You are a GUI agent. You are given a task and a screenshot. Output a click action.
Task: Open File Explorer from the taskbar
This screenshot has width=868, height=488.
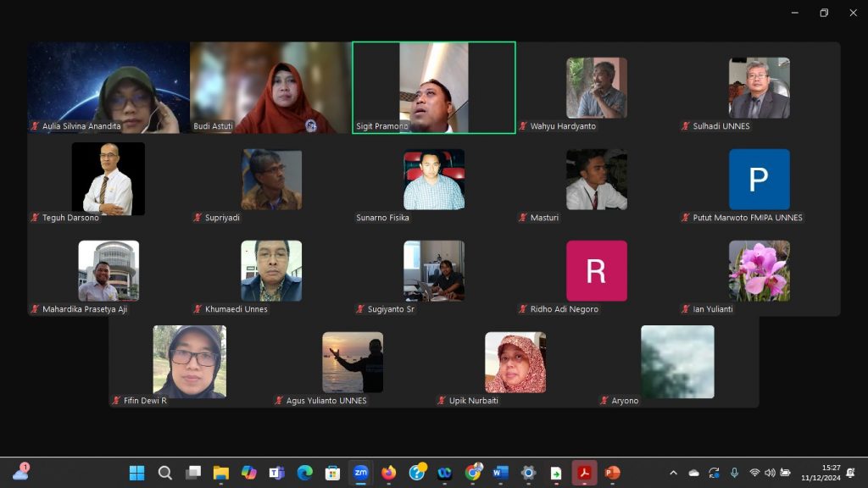coord(220,473)
